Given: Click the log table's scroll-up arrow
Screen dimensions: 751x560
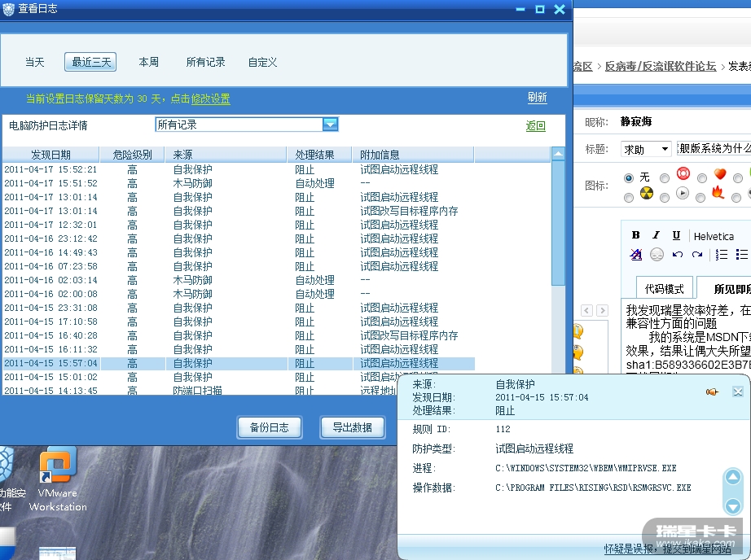Looking at the screenshot, I should [x=558, y=154].
